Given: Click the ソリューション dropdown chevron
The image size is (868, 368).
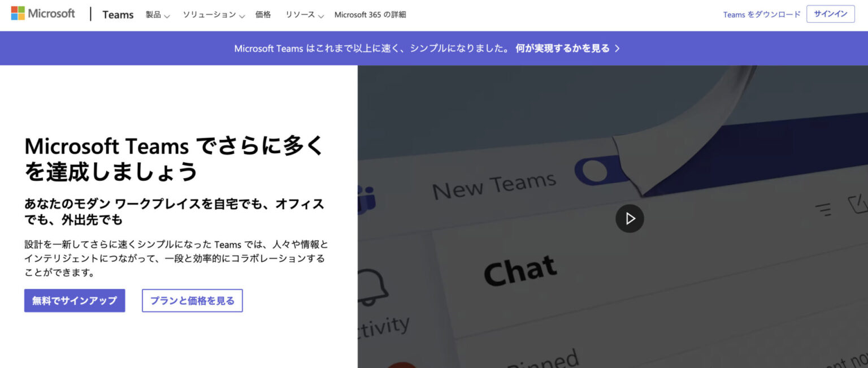Looking at the screenshot, I should click(x=242, y=16).
